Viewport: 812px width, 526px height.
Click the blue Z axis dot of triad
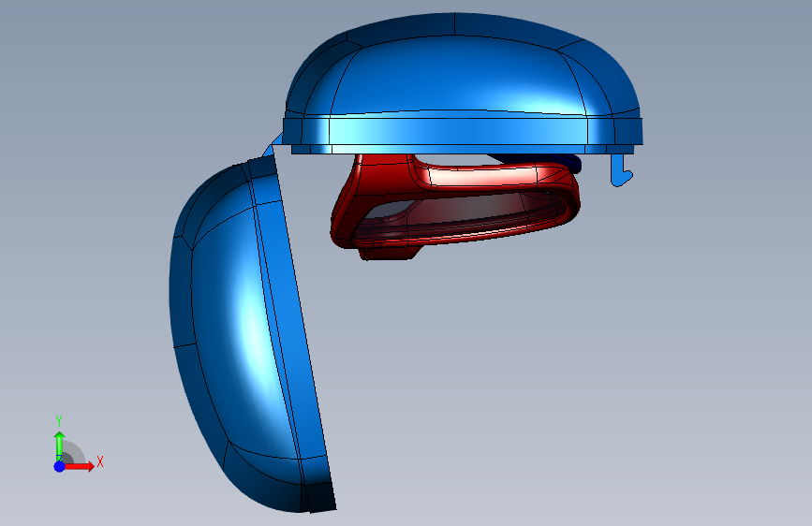60,466
